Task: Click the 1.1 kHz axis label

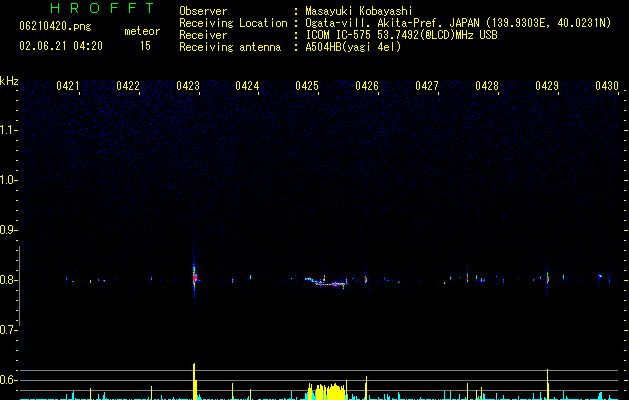Action: coord(7,130)
